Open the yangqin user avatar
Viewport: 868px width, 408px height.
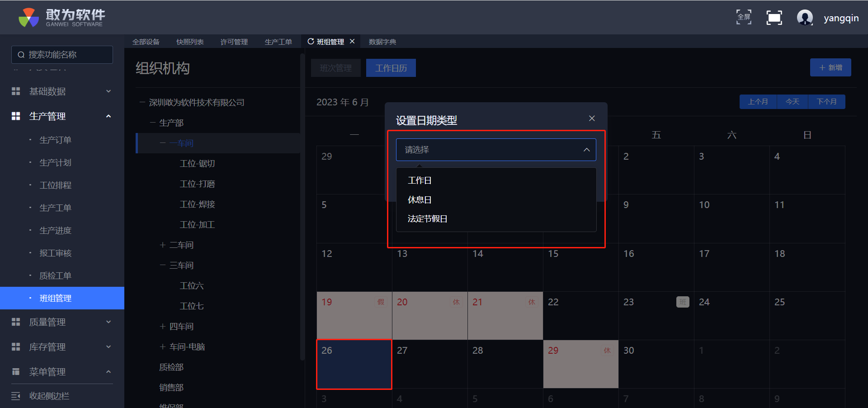[x=805, y=18]
